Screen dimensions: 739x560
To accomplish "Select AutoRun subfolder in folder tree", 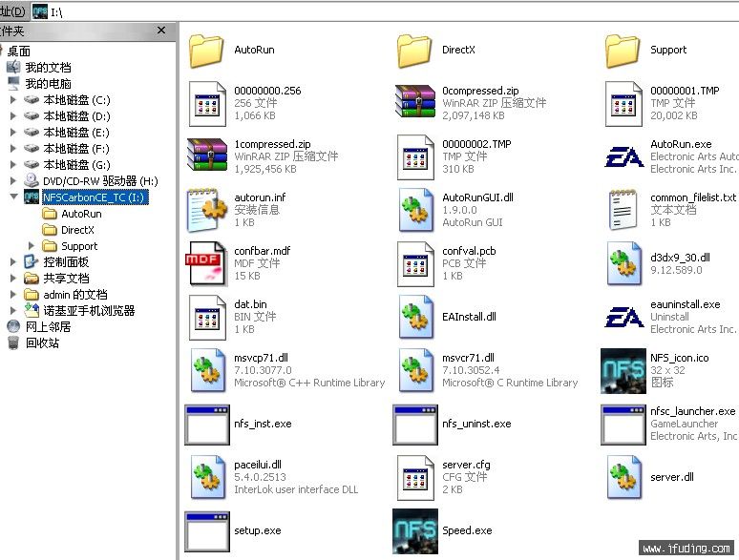I will pyautogui.click(x=81, y=214).
